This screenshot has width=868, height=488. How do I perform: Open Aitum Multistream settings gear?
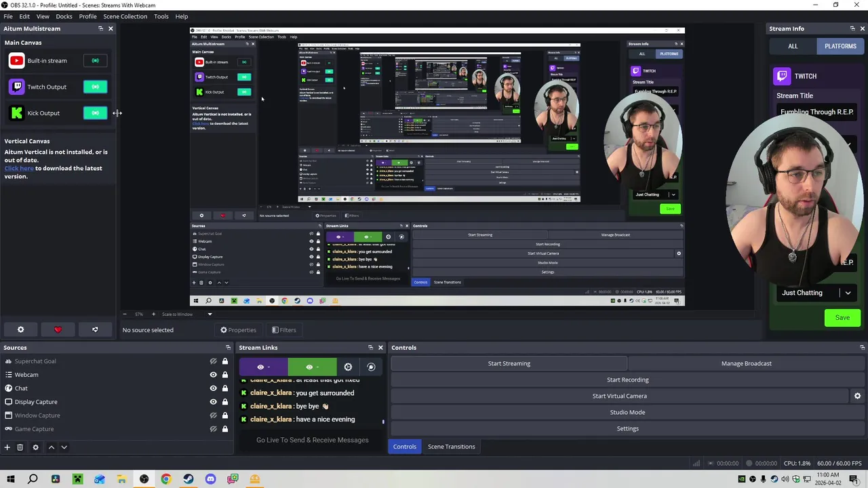tap(20, 330)
